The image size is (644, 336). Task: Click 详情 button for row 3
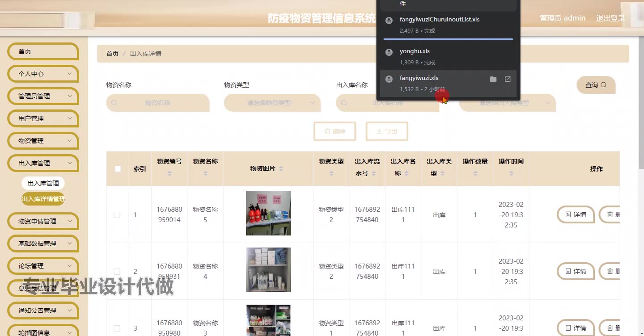click(576, 328)
